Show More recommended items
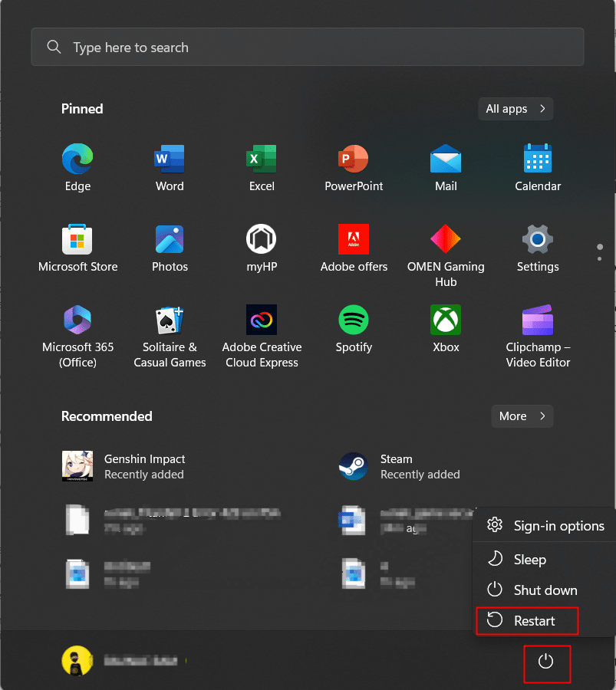This screenshot has height=690, width=616. (x=522, y=416)
